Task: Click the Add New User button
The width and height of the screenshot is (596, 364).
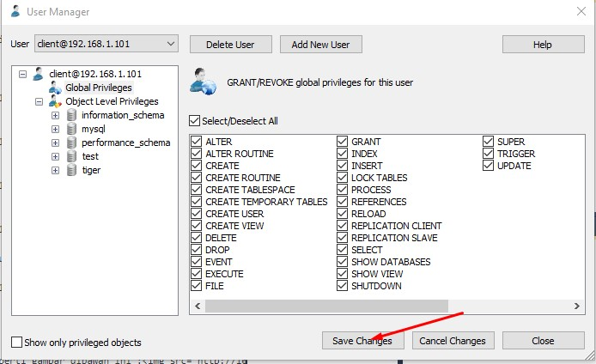Action: click(322, 44)
